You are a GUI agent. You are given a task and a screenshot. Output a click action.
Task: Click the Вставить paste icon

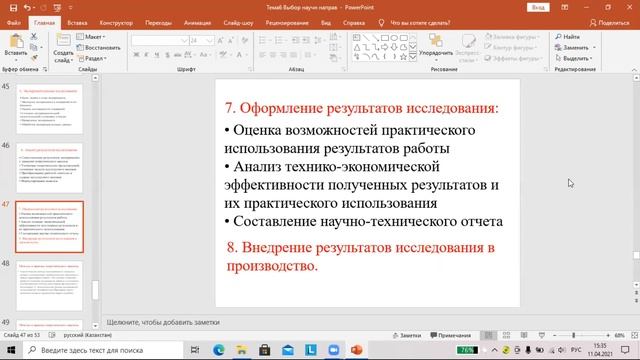click(16, 41)
